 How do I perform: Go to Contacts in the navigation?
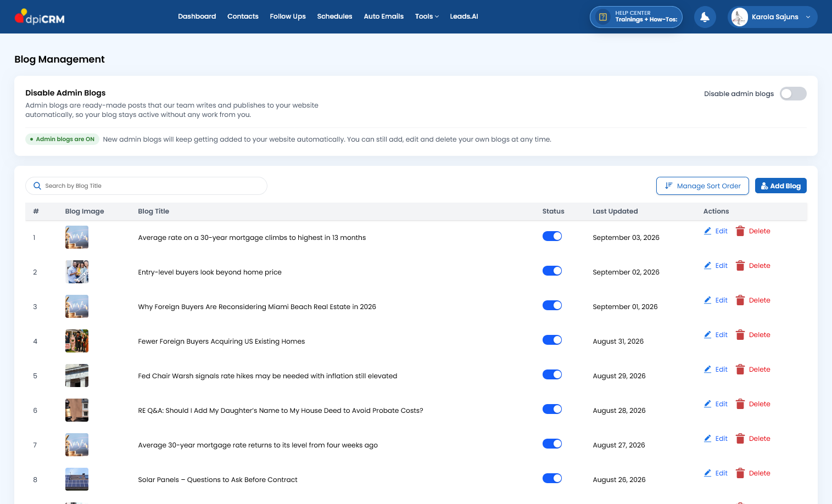[x=243, y=16]
